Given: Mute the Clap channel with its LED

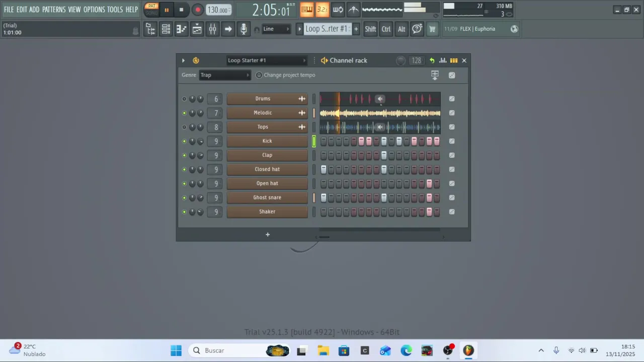Looking at the screenshot, I should tap(184, 155).
